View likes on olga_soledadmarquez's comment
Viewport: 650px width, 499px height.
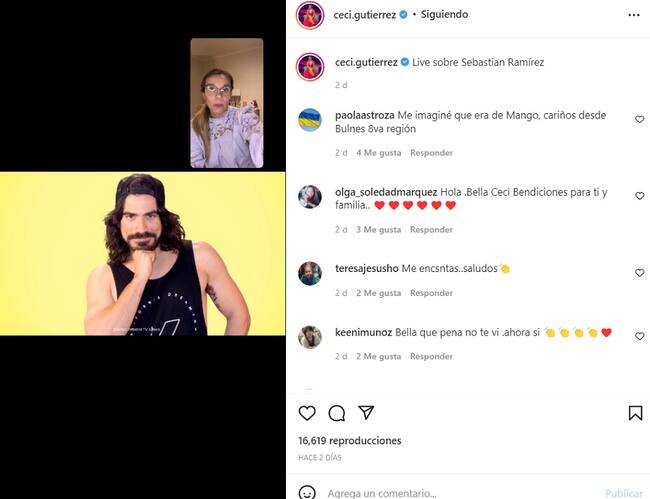coord(377,230)
